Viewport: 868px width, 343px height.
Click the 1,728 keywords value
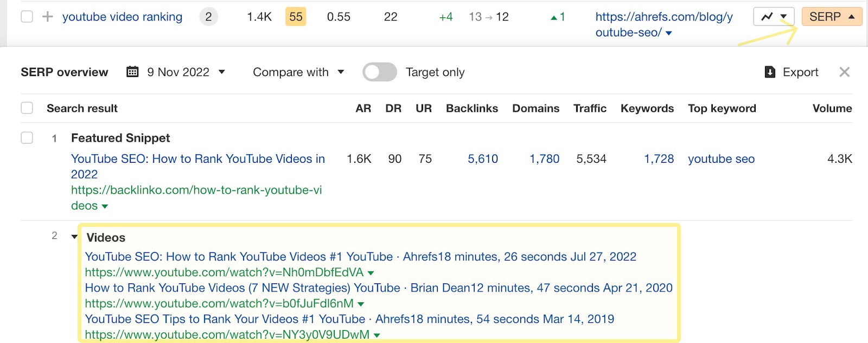tap(659, 159)
